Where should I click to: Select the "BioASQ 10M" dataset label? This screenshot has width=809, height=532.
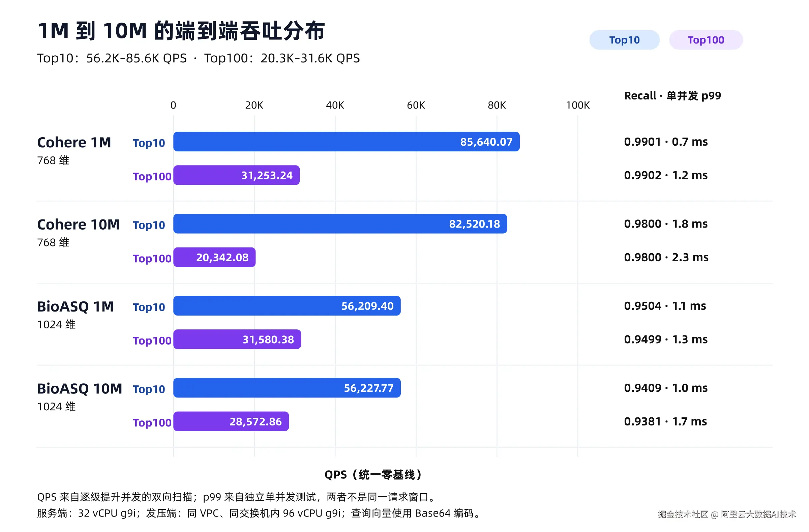point(80,389)
